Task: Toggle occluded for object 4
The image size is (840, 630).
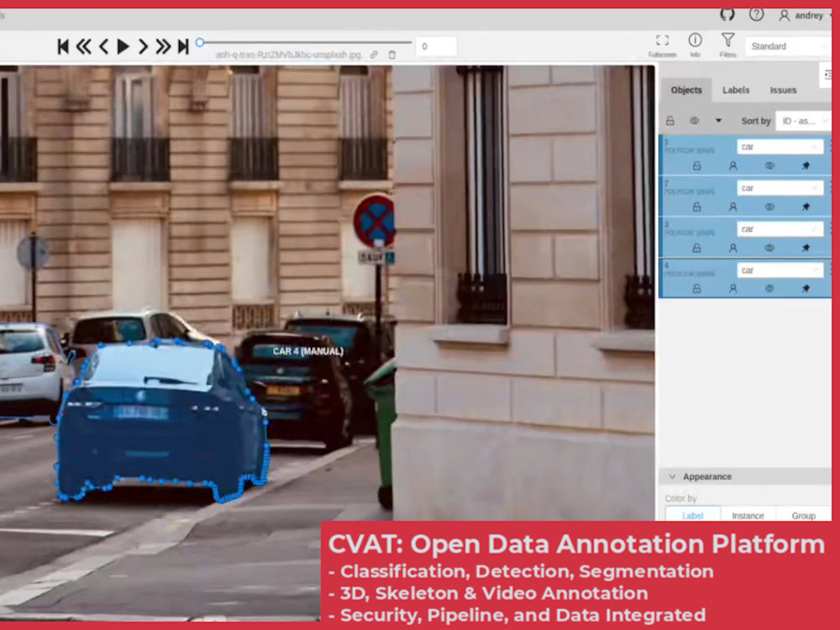Action: click(x=732, y=289)
